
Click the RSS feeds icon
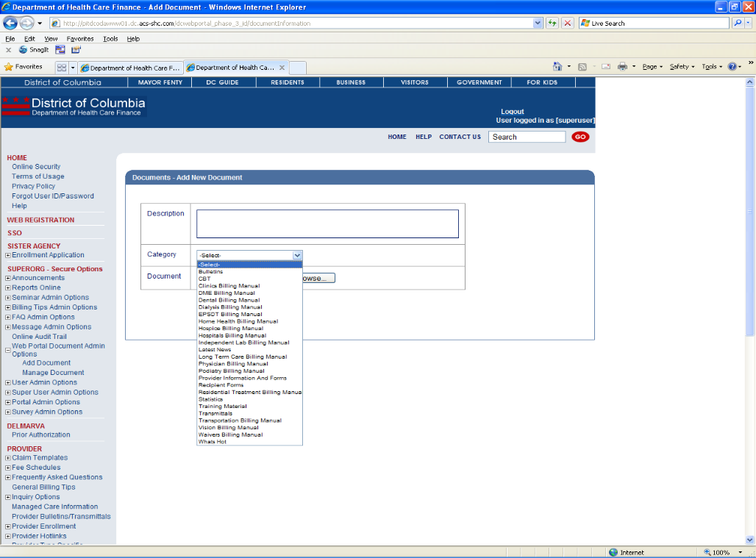pyautogui.click(x=582, y=67)
